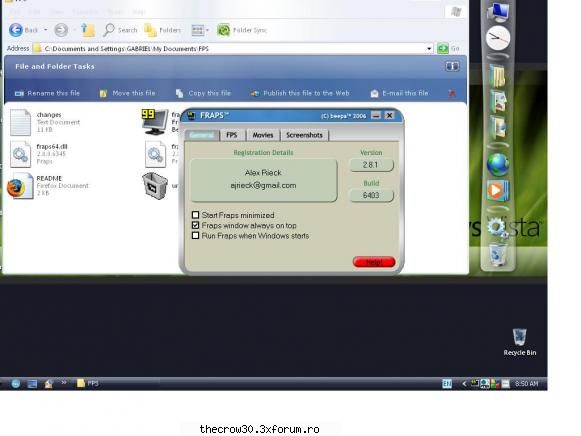Viewport: 581px width, 436px height.
Task: Select the Fraps monitor icon showing 99
Action: 155,122
